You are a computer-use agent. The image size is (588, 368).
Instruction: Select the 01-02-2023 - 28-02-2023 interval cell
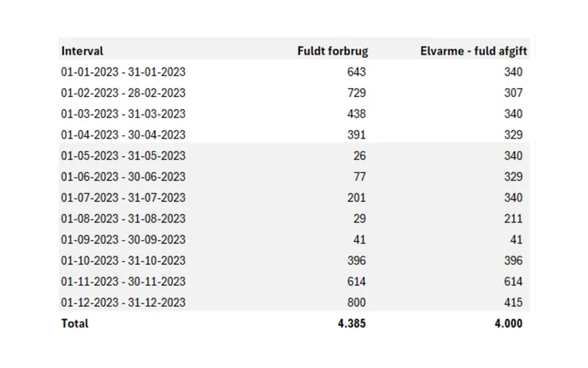[123, 93]
